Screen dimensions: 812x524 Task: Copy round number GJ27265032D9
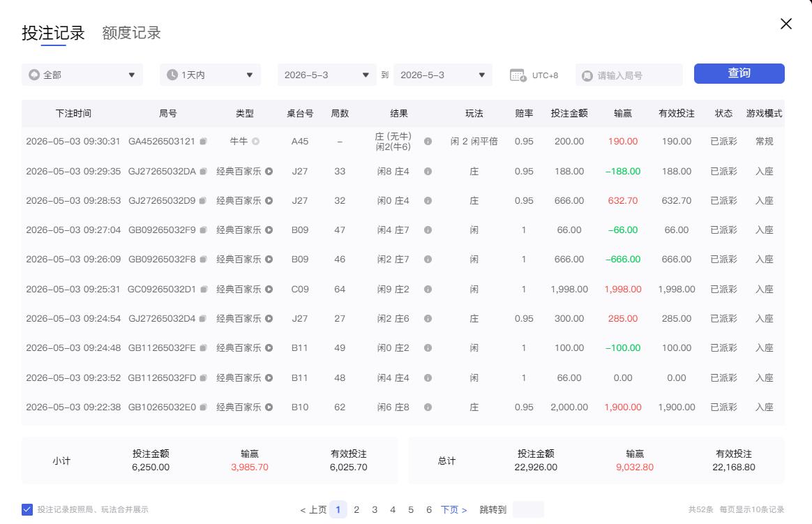pos(203,200)
